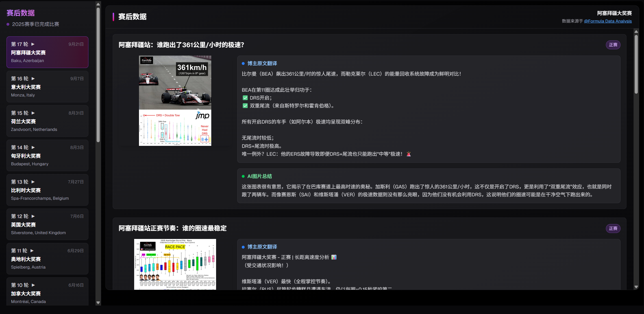Click the 正赛 badge in the race pace section
The height and width of the screenshot is (314, 644).
point(613,229)
